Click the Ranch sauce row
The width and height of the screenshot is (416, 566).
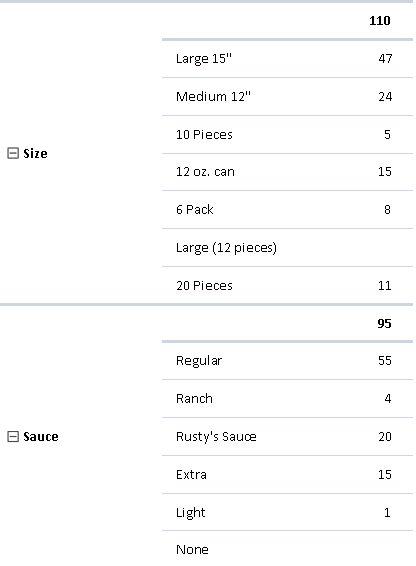tap(287, 399)
